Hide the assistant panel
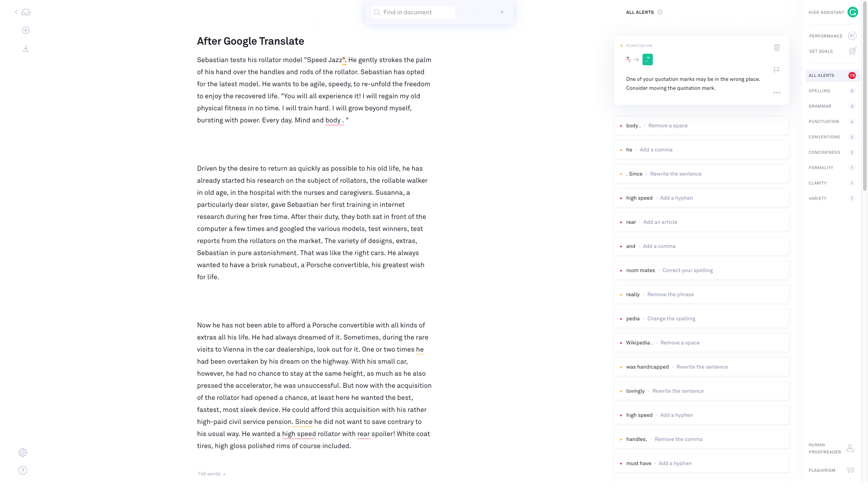868x495 pixels. tap(826, 13)
